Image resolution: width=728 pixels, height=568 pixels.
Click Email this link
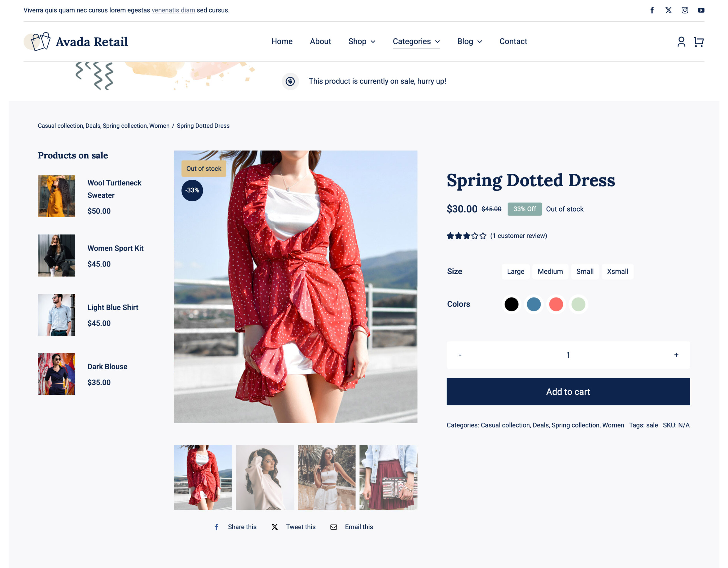pos(359,527)
